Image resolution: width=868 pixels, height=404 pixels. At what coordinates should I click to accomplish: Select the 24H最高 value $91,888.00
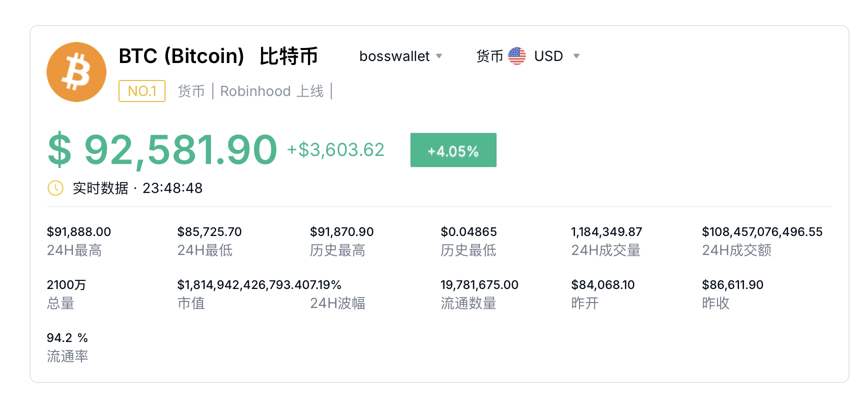79,232
